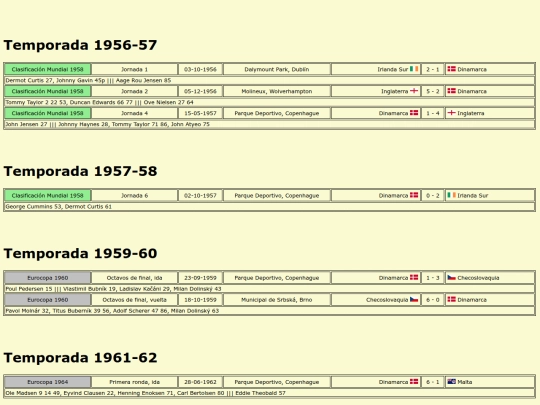Click the Malta flag in the 28-06-1962 row
Viewport: 540px width, 405px height.
pyautogui.click(x=451, y=382)
